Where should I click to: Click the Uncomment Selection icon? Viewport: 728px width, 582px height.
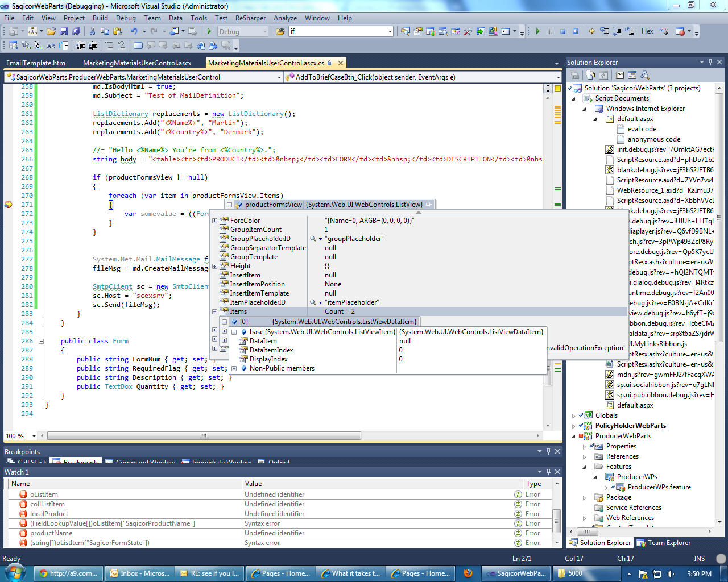coord(121,45)
